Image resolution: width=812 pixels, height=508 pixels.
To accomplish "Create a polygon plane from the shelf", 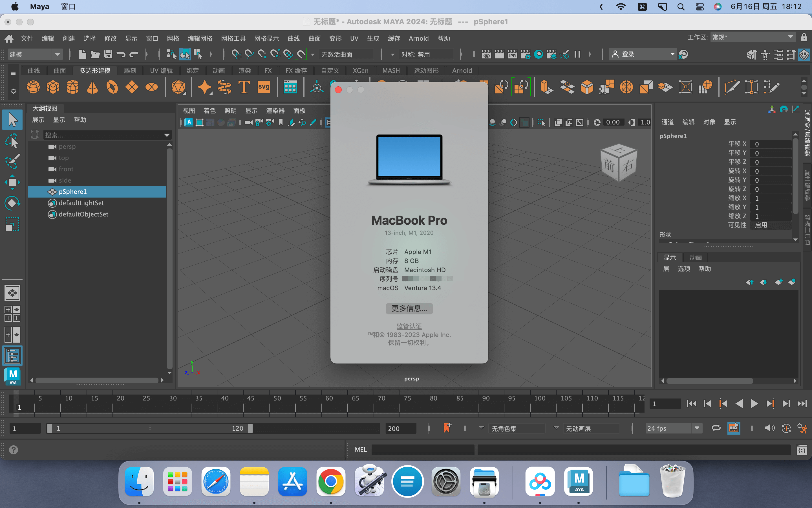I will click(132, 87).
